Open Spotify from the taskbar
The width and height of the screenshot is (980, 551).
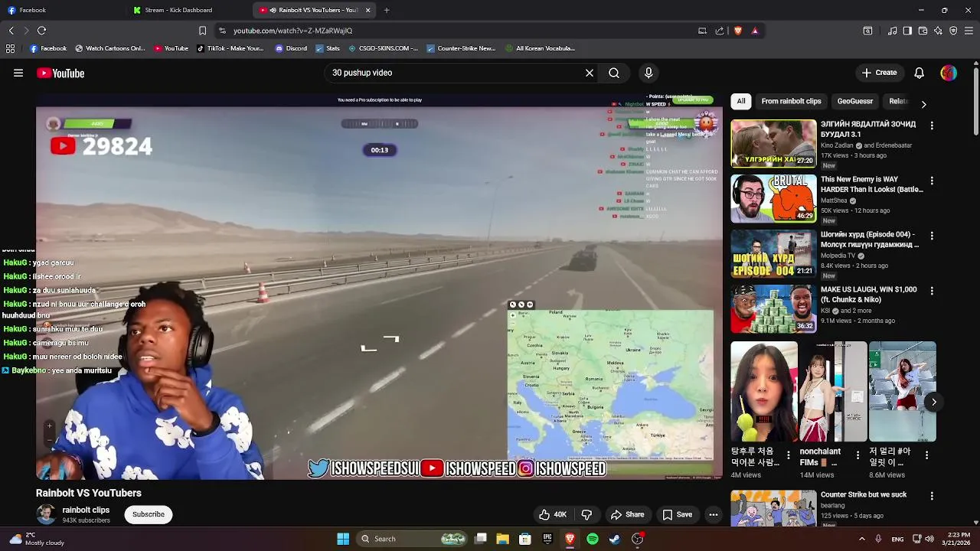point(593,539)
